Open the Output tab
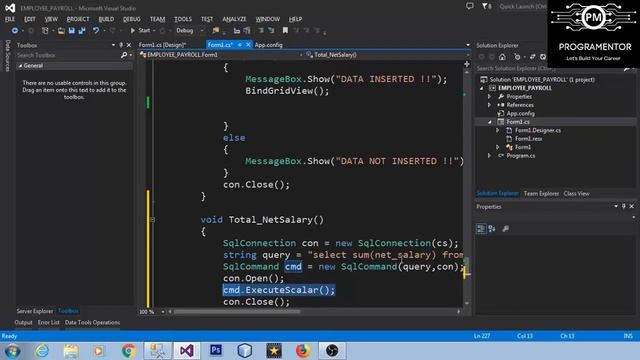The width and height of the screenshot is (640, 360). [23, 322]
